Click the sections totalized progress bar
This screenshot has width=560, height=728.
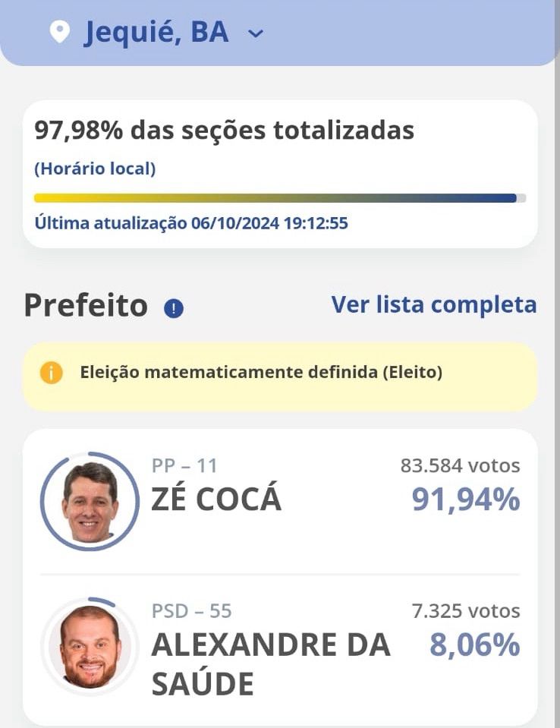(x=280, y=198)
